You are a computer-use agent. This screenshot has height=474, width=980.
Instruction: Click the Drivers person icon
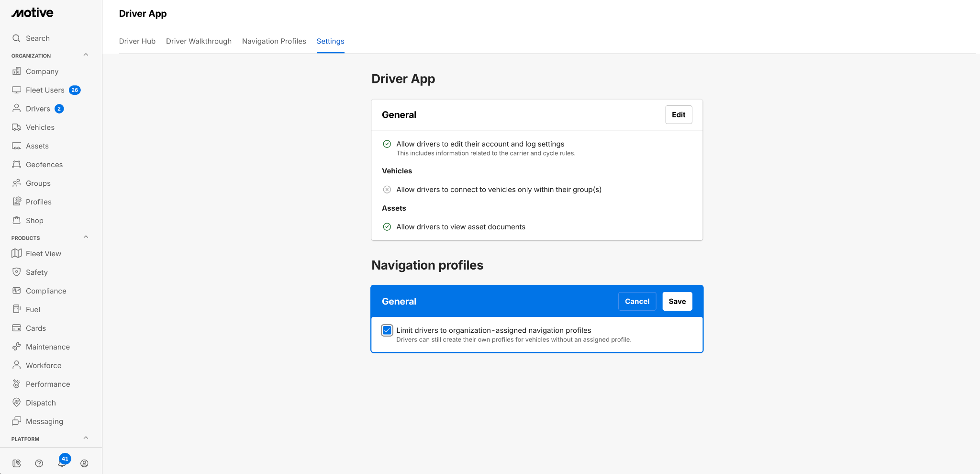point(16,109)
